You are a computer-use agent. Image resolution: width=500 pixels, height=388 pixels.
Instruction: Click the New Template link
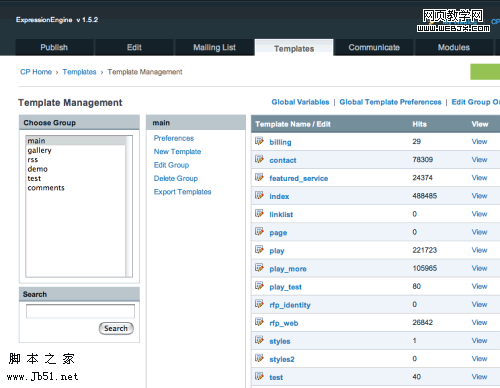coord(177,152)
